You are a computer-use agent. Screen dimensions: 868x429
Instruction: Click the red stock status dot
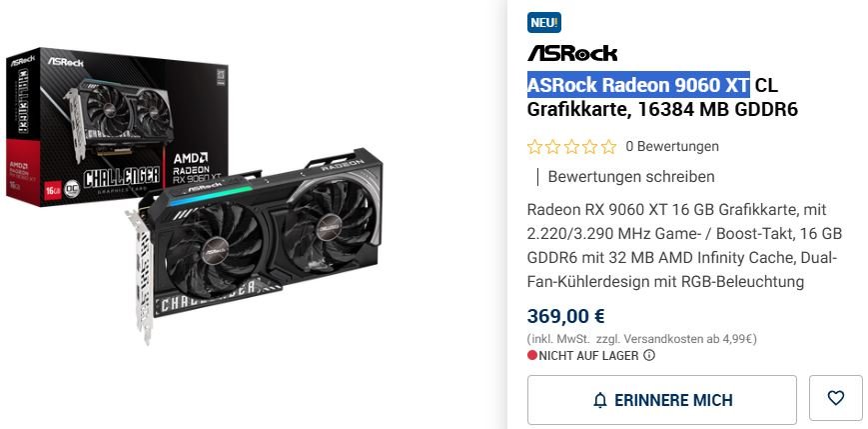(x=532, y=355)
